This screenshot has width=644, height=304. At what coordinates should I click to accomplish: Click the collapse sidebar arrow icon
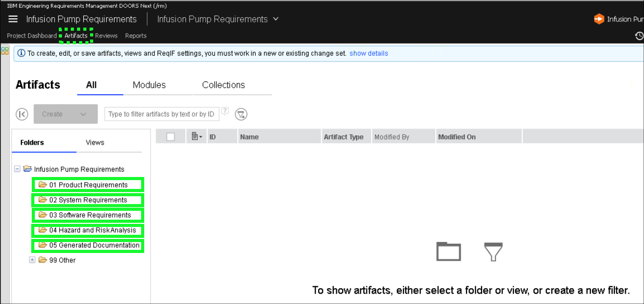(22, 114)
